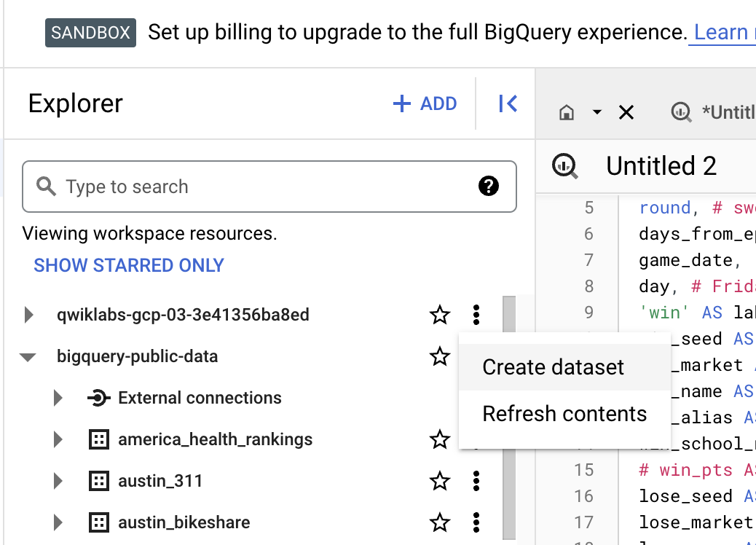Collapse the Explorer panel

click(x=508, y=103)
